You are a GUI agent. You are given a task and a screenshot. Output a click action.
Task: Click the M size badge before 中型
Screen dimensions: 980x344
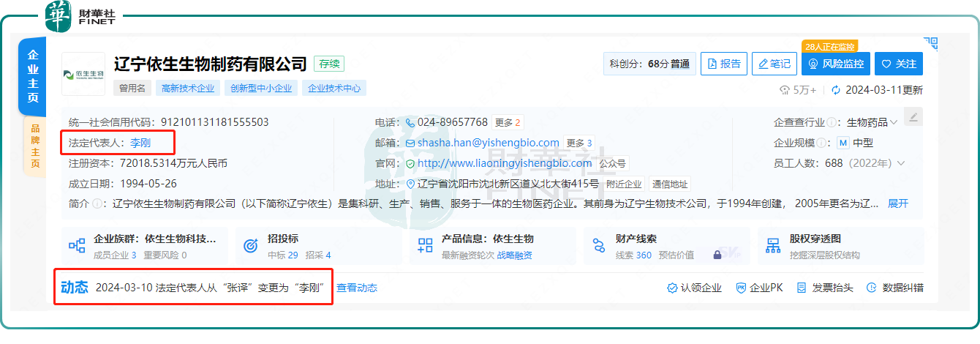(x=843, y=143)
